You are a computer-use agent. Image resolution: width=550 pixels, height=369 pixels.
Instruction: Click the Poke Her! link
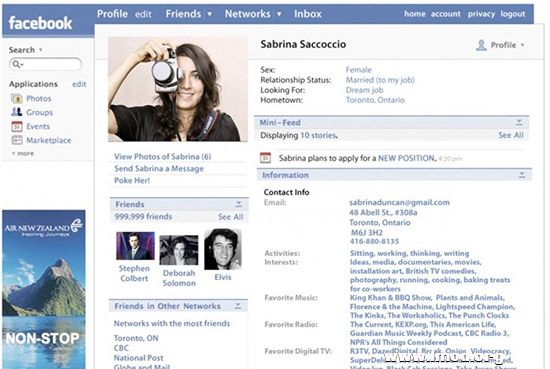pyautogui.click(x=132, y=180)
